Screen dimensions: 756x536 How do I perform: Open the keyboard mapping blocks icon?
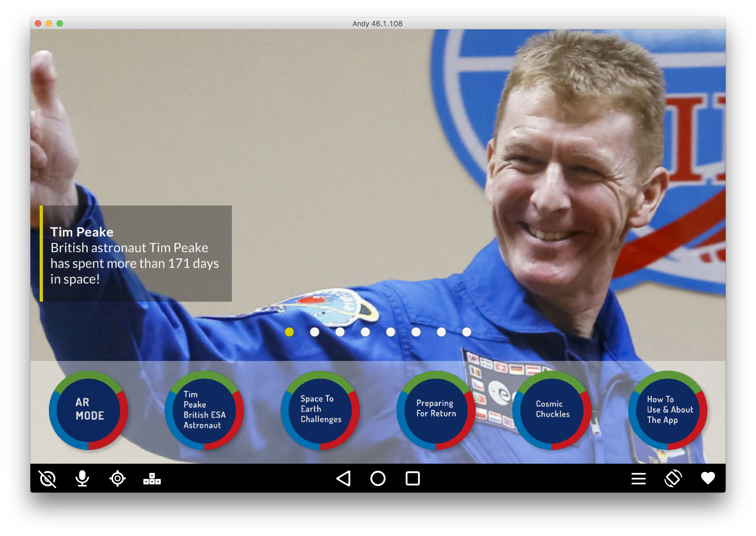(x=152, y=479)
